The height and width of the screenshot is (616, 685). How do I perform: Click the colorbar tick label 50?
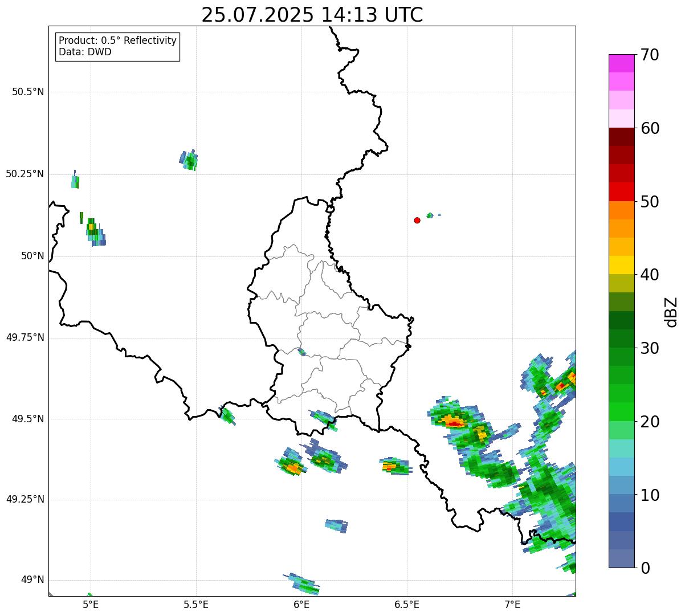(650, 202)
